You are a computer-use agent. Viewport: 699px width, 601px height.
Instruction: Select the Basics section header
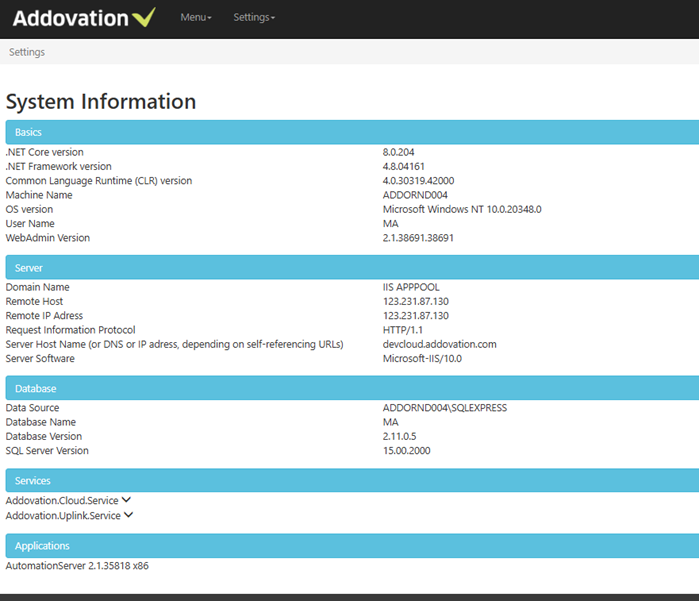tap(352, 132)
